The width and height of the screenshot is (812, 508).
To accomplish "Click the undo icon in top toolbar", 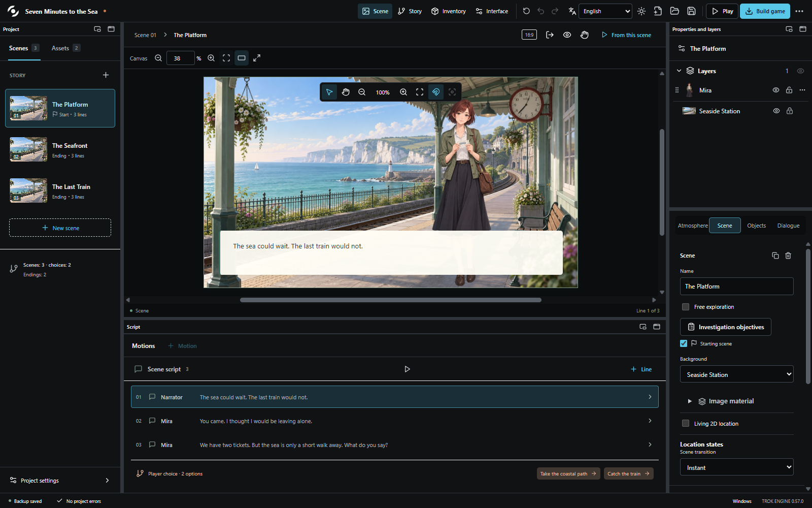I will (540, 11).
